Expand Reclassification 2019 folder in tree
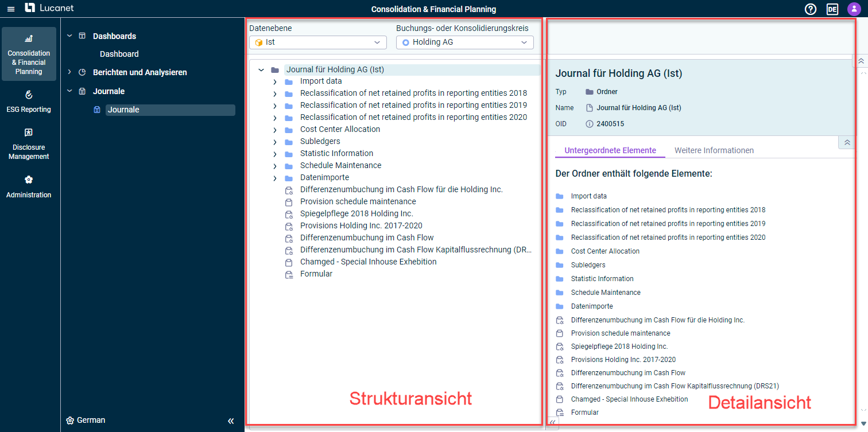Image resolution: width=868 pixels, height=432 pixels. point(275,106)
